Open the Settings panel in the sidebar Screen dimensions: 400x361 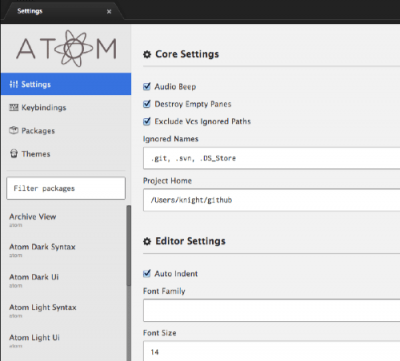pyautogui.click(x=66, y=84)
